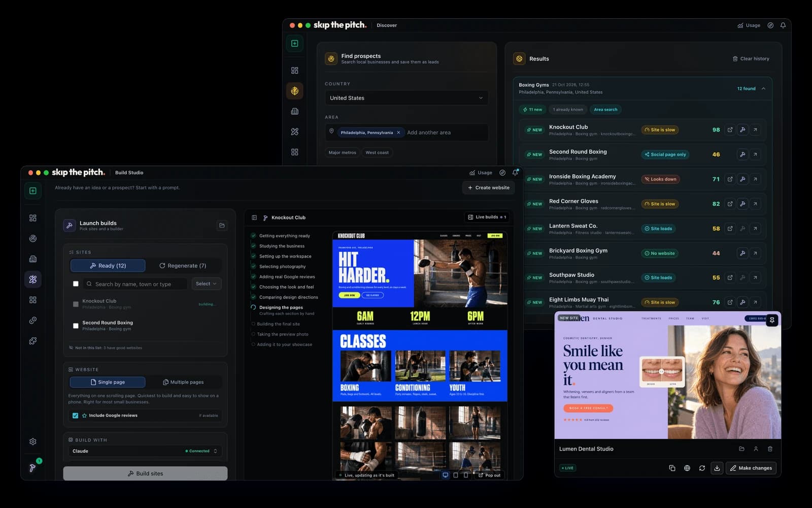This screenshot has height=508, width=812.
Task: Choose Multiple pages website option
Action: [x=183, y=382]
